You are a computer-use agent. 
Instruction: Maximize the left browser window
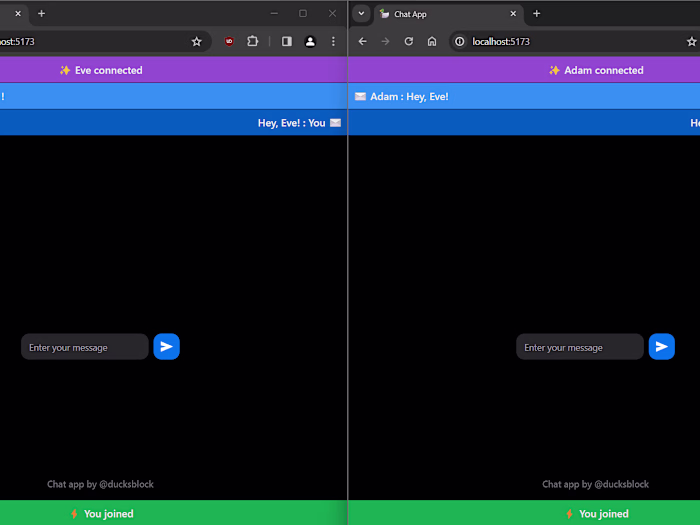pyautogui.click(x=303, y=13)
